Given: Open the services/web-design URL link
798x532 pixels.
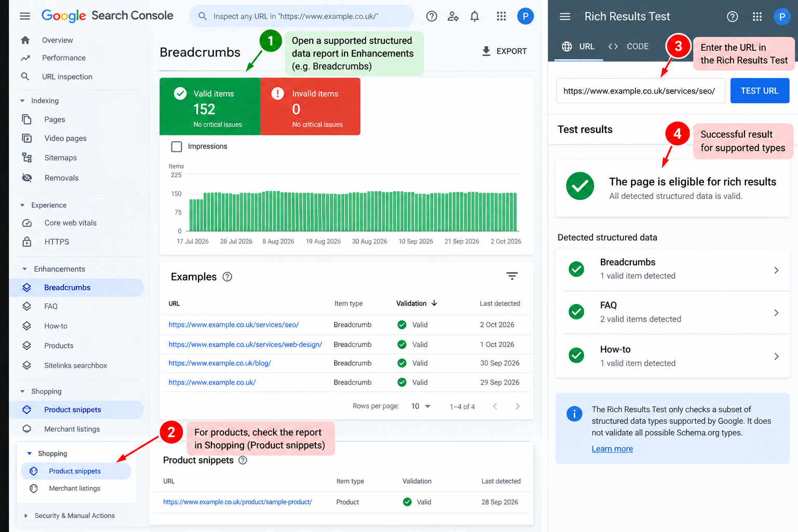Looking at the screenshot, I should pyautogui.click(x=245, y=344).
